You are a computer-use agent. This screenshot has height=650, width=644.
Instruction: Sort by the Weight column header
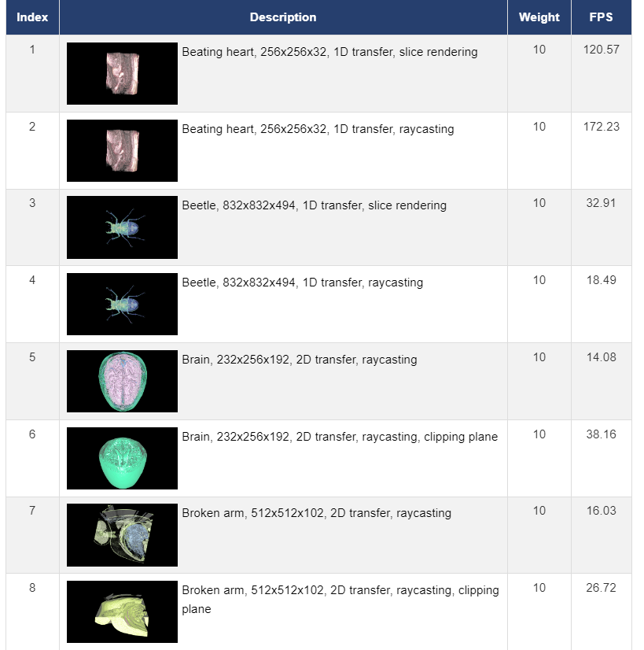[539, 17]
